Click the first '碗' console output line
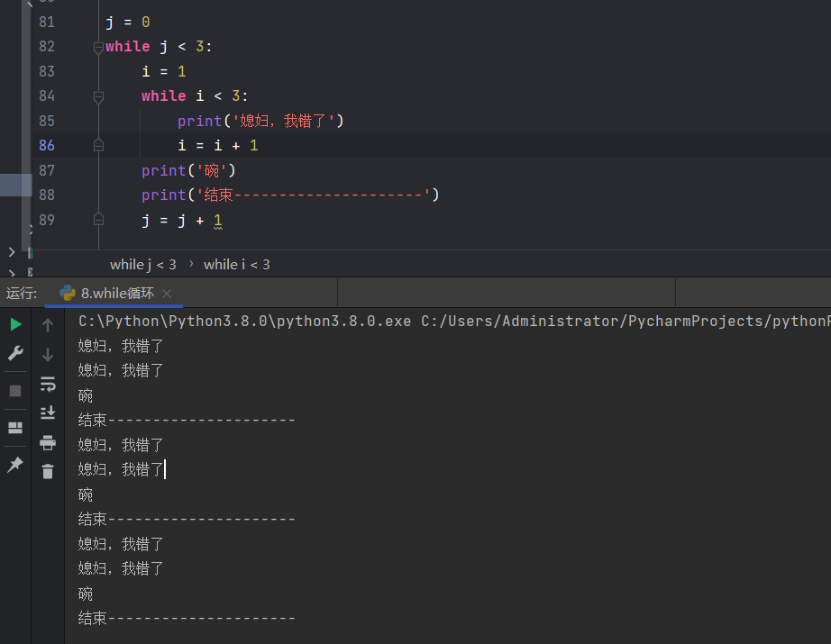The width and height of the screenshot is (831, 644). click(86, 395)
